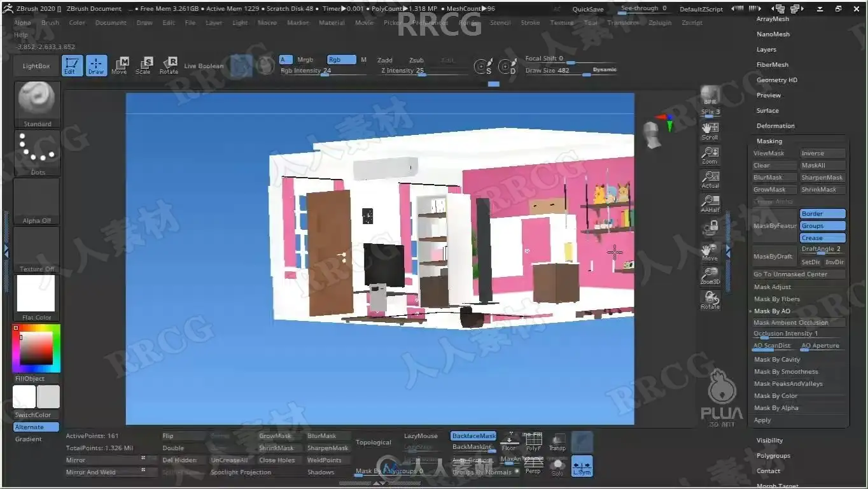Screen dimensions: 868x489
Task: Expand the NanoMesh subpalette
Action: pyautogui.click(x=773, y=34)
